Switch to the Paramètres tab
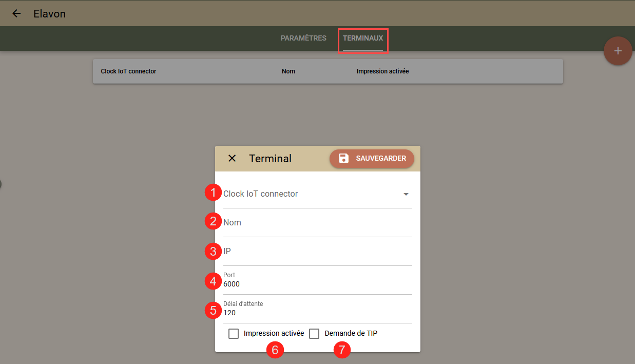This screenshot has width=635, height=364. (x=303, y=39)
